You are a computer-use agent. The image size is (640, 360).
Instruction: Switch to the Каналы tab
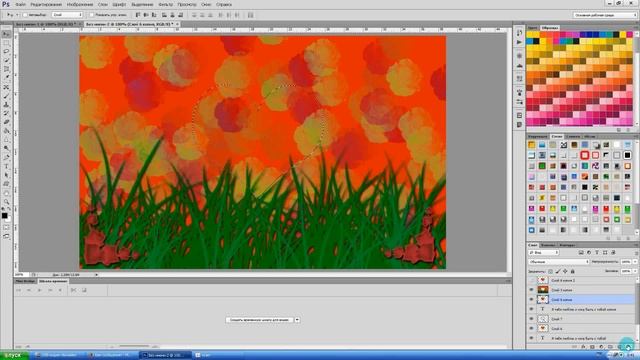[x=547, y=245]
